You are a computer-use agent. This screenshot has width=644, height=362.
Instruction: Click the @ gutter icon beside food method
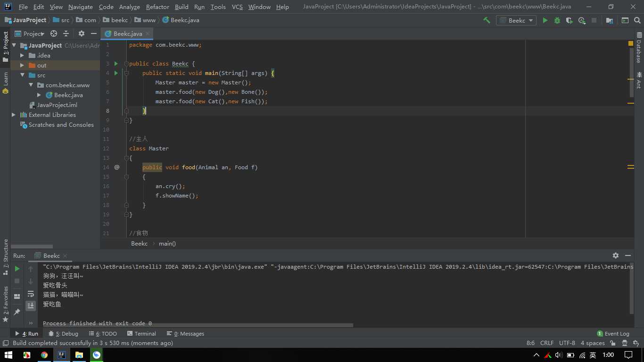(117, 167)
